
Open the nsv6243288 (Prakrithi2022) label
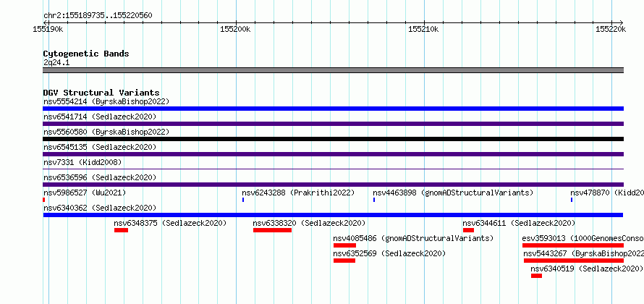pos(298,193)
